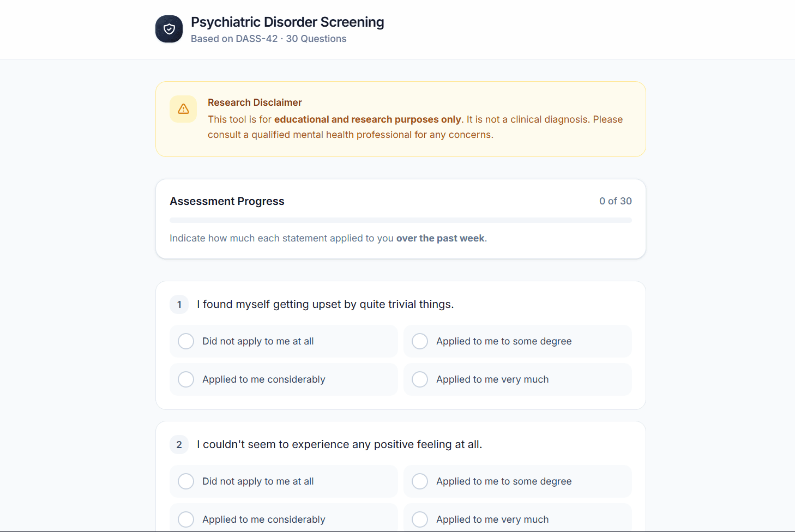Click the warning triangle in the disclaimer box
This screenshot has height=532, width=795.
183,109
